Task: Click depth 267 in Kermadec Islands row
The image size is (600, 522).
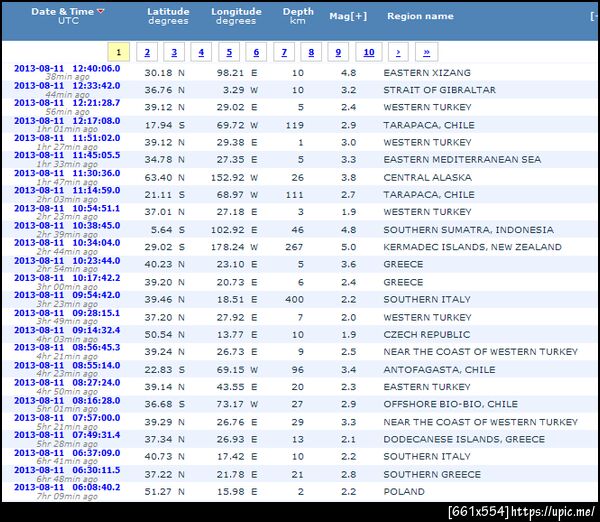Action: pos(294,247)
